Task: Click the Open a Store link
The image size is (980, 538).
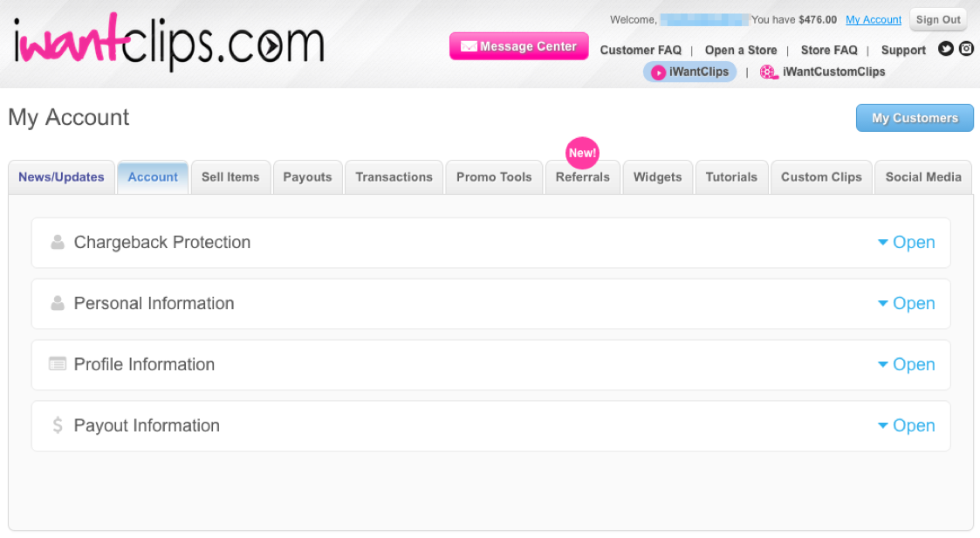Action: 741,50
